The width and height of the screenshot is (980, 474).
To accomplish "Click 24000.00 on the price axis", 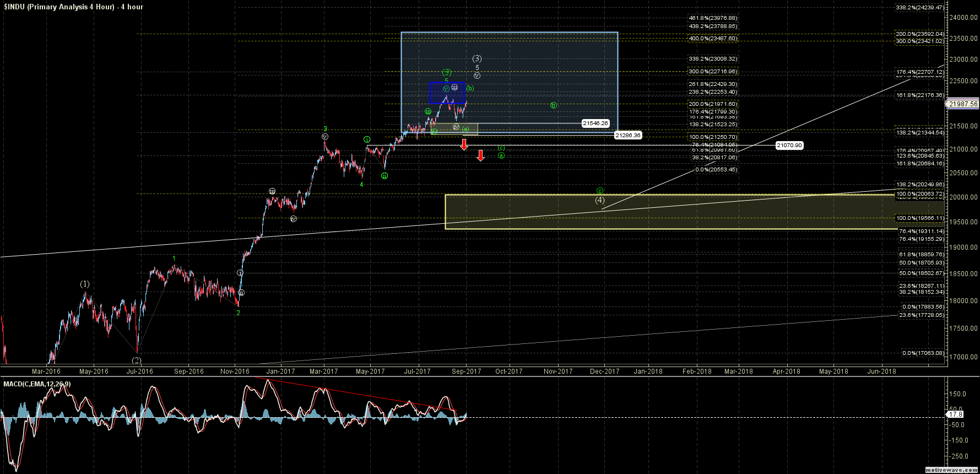I will click(964, 18).
